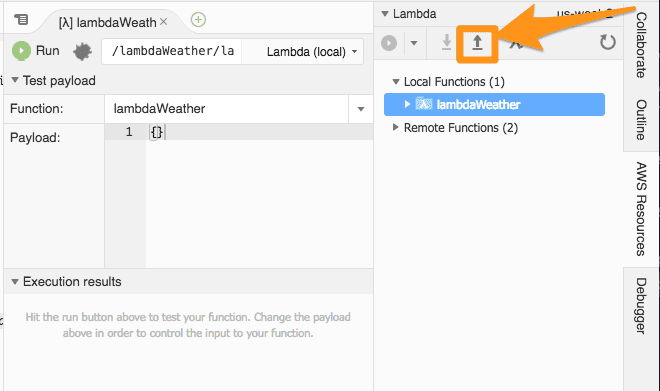The image size is (660, 391).
Task: Close the lambdaWeath tab
Action: (164, 21)
